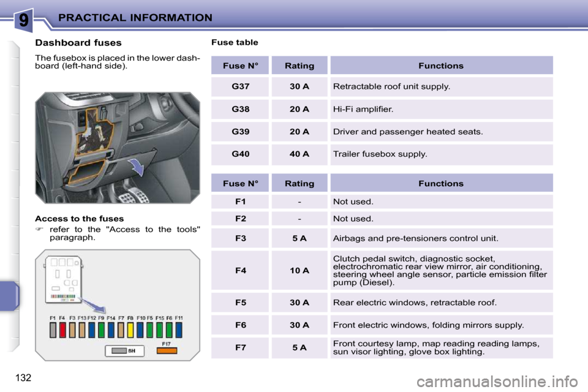Click the 10 A rating for F4
588x392 pixels.
click(300, 271)
